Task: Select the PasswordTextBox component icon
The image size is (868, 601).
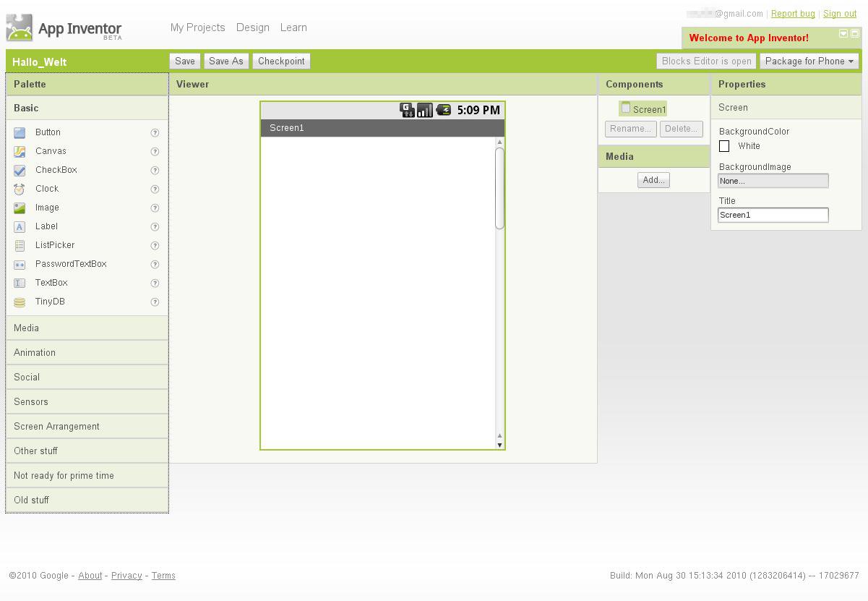Action: click(20, 265)
